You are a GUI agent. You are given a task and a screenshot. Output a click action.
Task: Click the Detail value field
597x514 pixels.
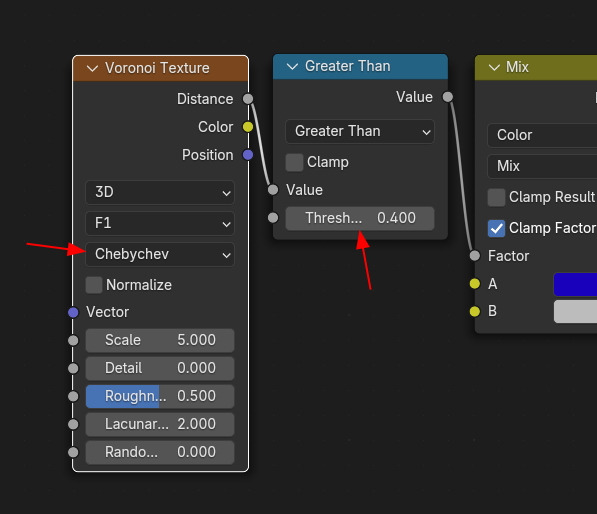pos(160,368)
